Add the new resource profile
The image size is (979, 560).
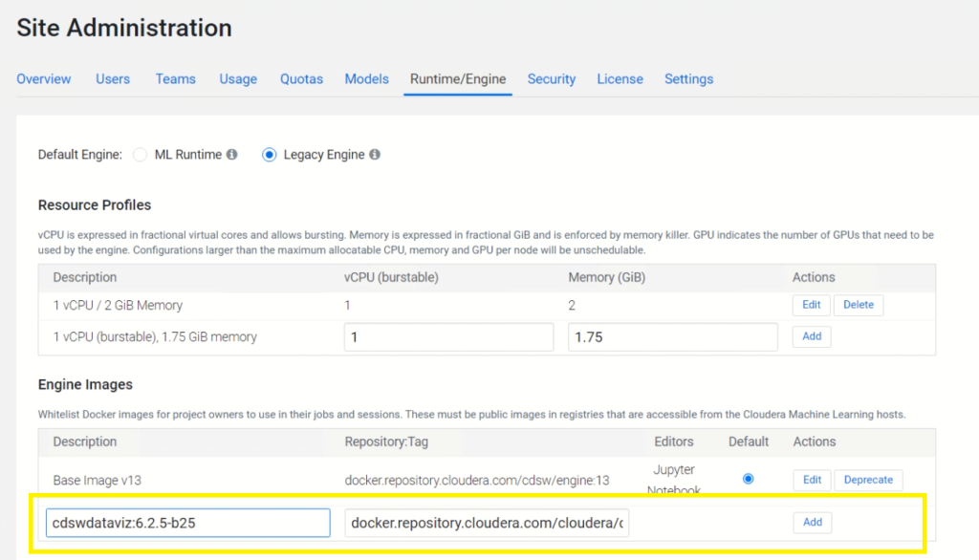point(812,336)
